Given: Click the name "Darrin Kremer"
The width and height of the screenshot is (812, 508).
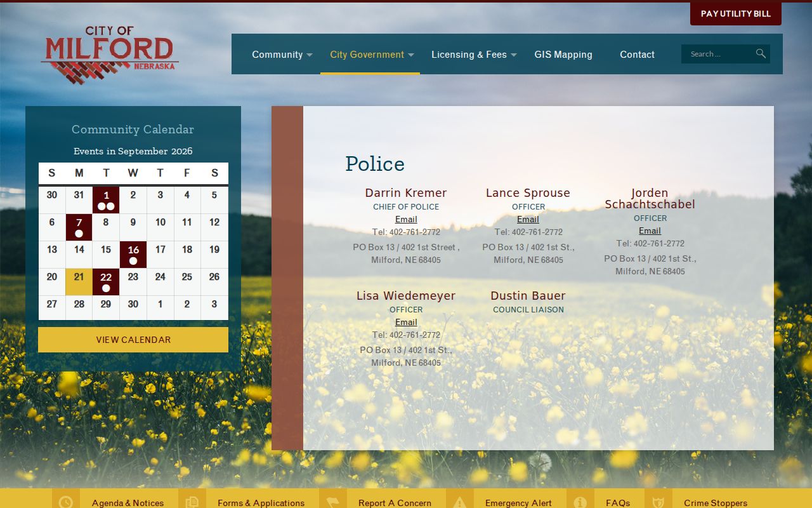Looking at the screenshot, I should pyautogui.click(x=406, y=193).
